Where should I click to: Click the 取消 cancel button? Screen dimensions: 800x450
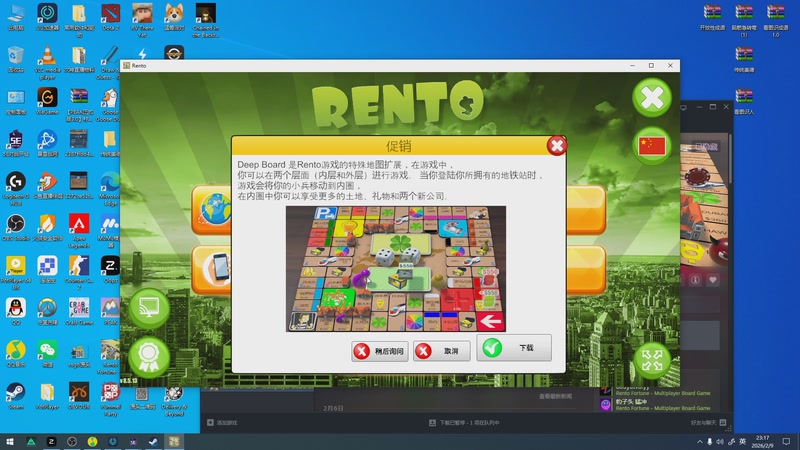[x=441, y=351]
